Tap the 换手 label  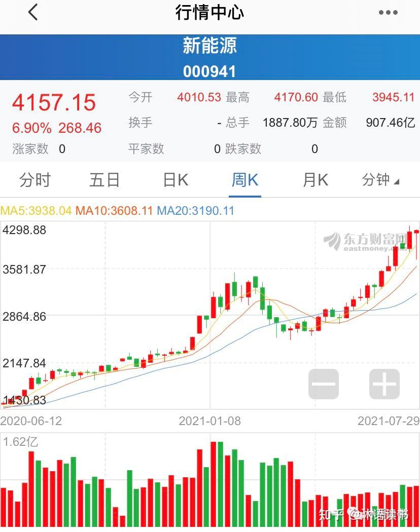point(141,123)
